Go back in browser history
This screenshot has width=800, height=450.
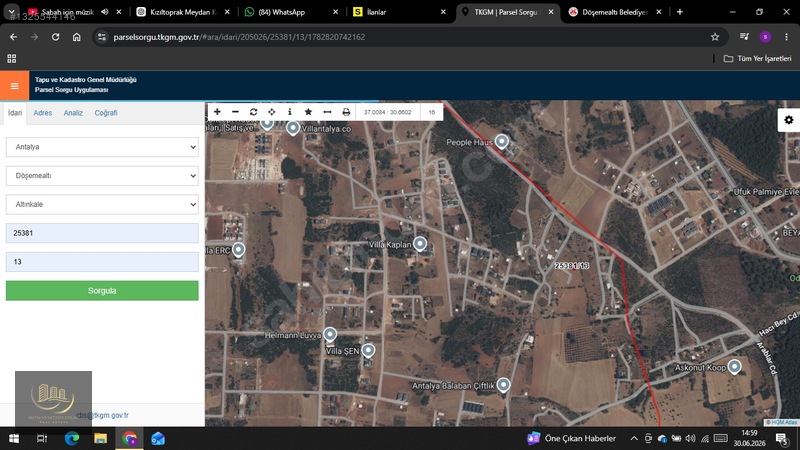click(14, 37)
